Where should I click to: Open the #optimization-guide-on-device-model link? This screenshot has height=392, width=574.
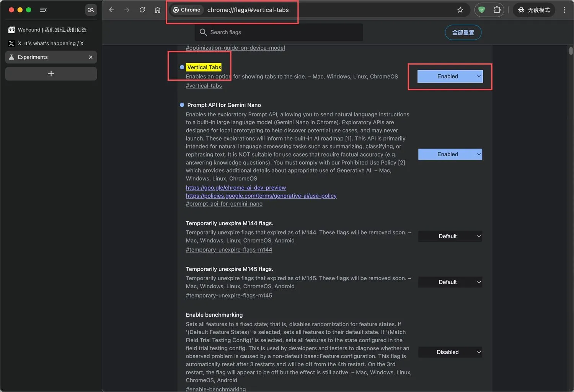coord(235,48)
